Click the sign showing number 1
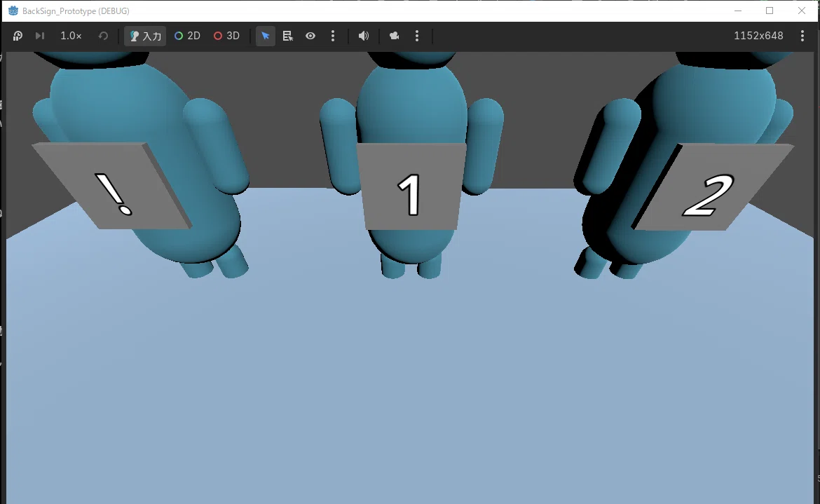820x504 pixels. tap(411, 186)
